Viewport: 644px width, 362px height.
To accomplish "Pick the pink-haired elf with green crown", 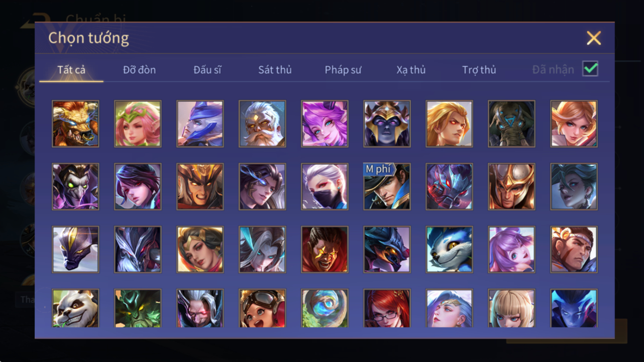I will tap(138, 124).
